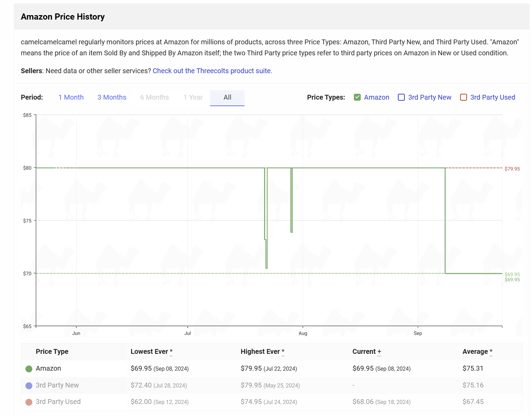Click Amazon average $75.31 value

click(x=473, y=369)
